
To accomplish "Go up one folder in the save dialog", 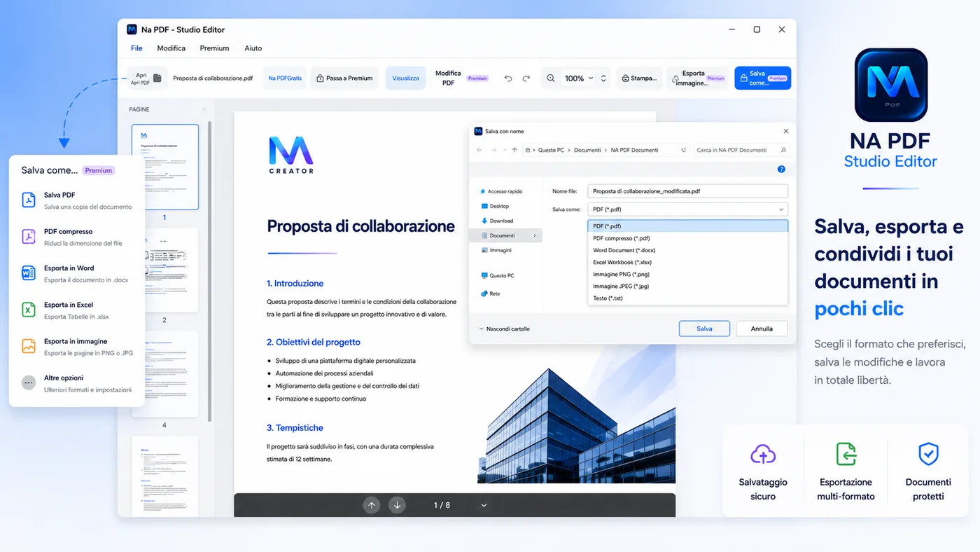I will coord(514,150).
